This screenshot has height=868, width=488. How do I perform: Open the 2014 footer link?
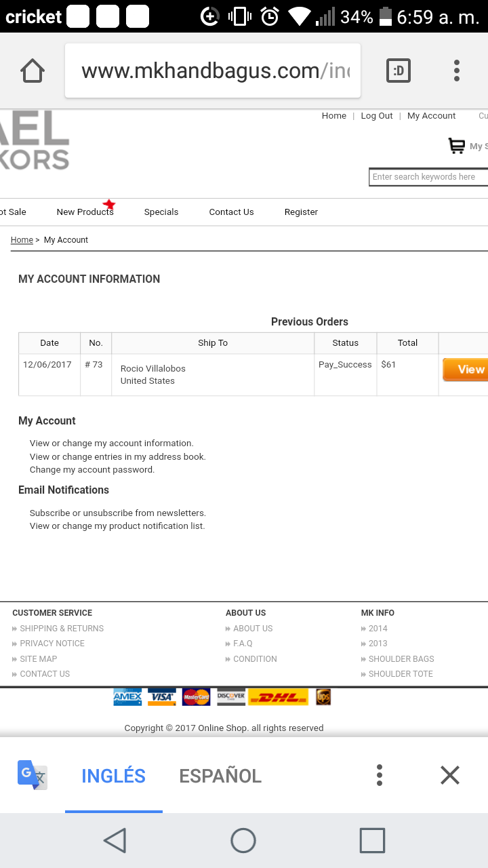point(378,629)
